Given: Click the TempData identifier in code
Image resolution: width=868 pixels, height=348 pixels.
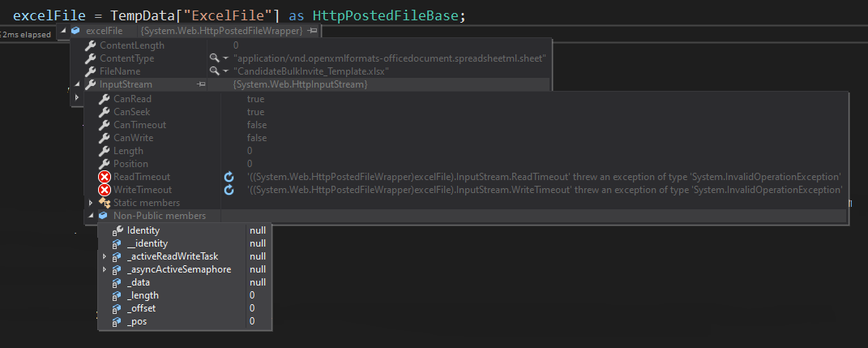Looking at the screenshot, I should [143, 15].
